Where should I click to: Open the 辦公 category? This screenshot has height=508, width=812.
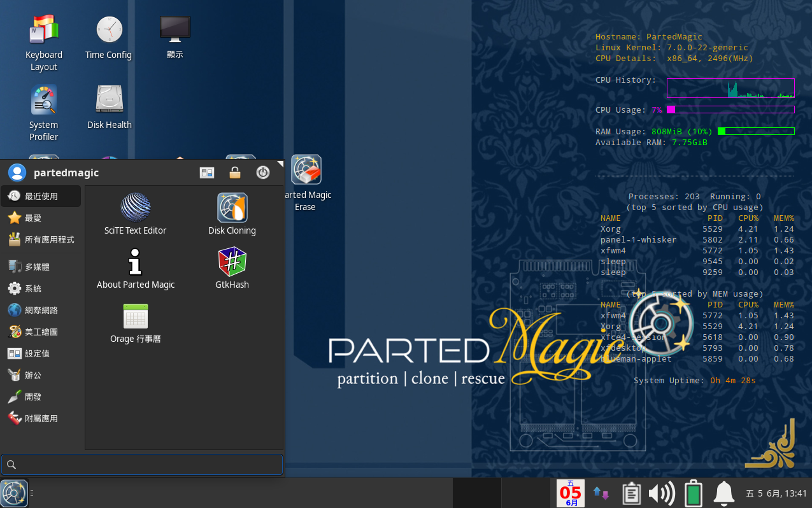click(41, 375)
